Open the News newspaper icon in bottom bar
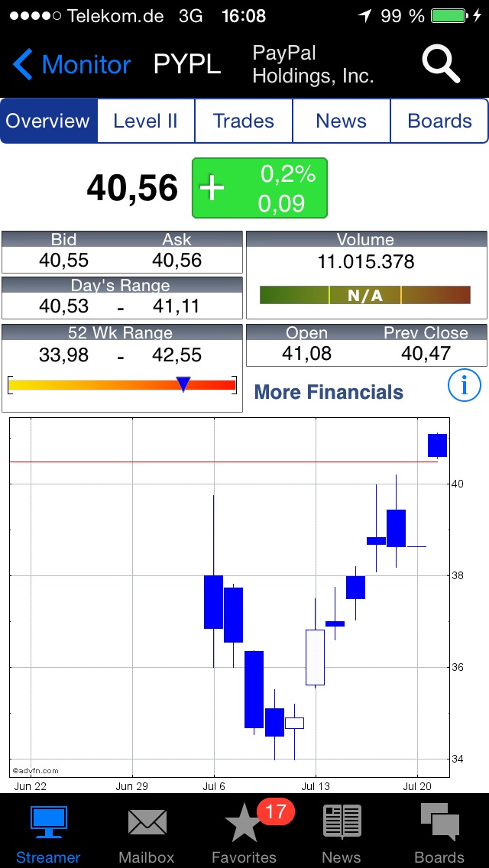 (342, 824)
